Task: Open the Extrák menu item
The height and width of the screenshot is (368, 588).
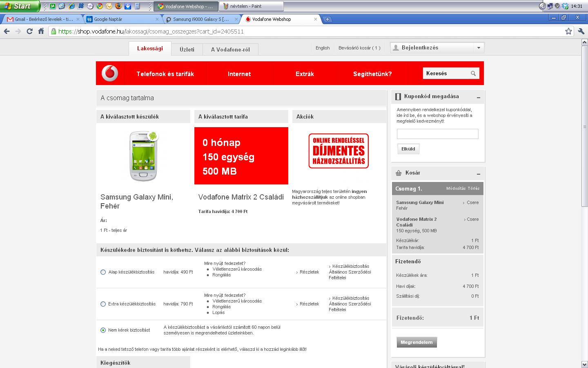Action: coord(305,74)
